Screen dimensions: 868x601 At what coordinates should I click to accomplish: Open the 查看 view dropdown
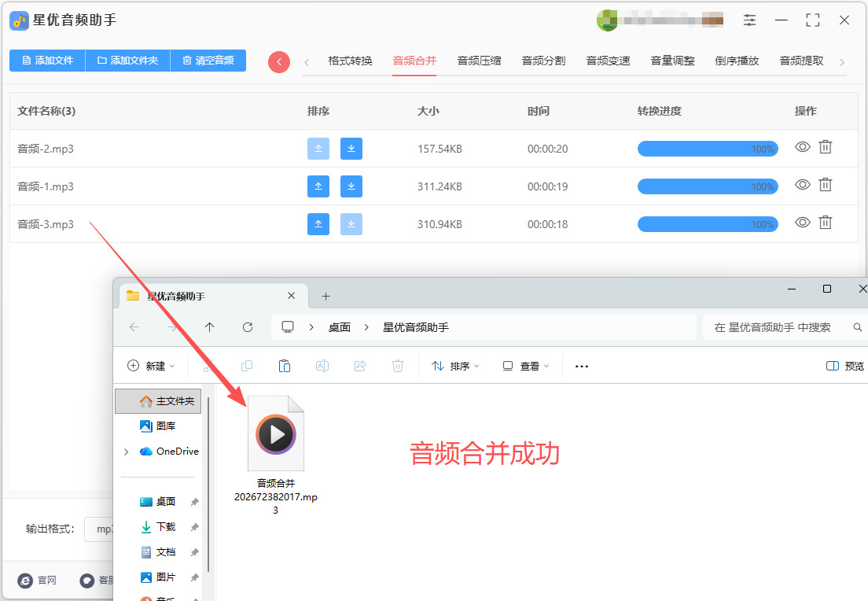(525, 366)
